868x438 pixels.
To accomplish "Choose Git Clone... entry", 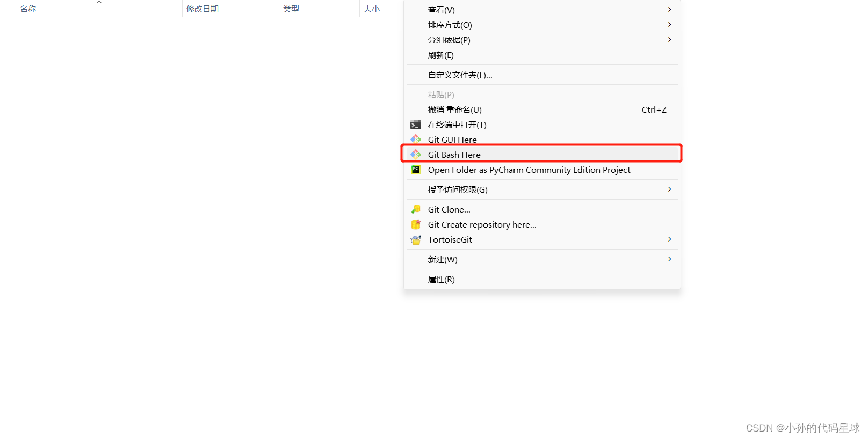I will click(542, 209).
